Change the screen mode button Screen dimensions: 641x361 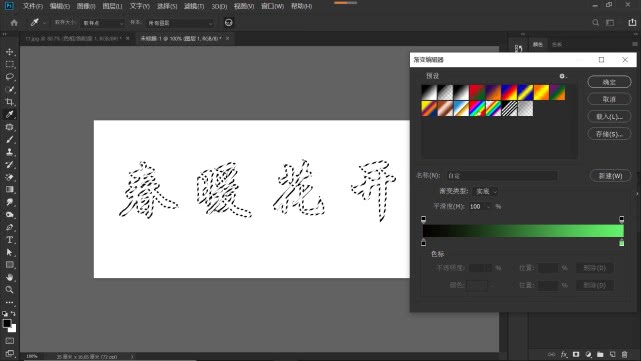(x=9, y=353)
